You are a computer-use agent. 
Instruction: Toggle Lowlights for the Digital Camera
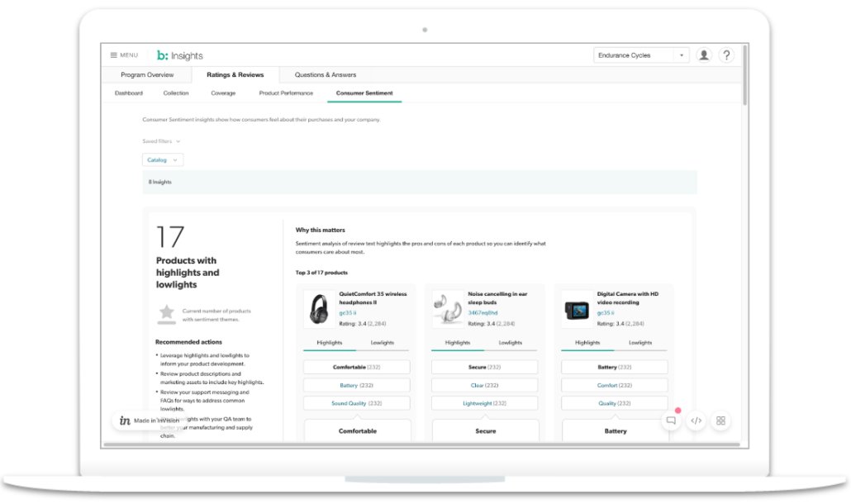tap(642, 342)
